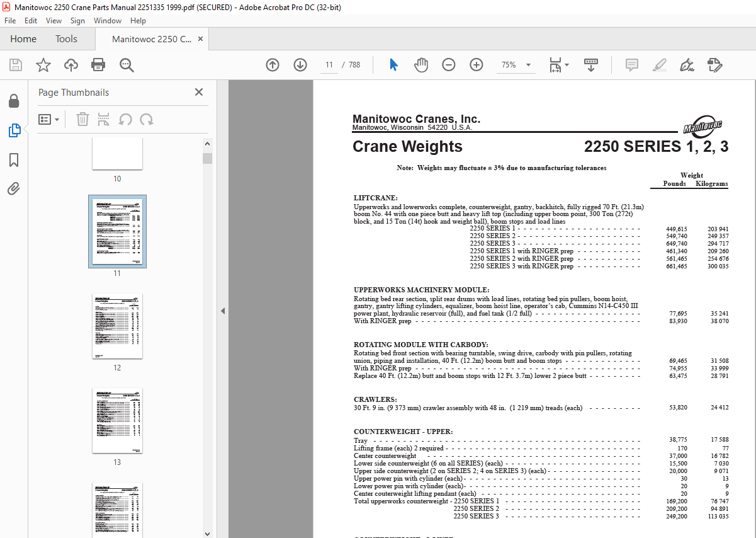This screenshot has width=756, height=538.
Task: Click the 'LIFTCRANE:' section heading
Action: (x=376, y=198)
